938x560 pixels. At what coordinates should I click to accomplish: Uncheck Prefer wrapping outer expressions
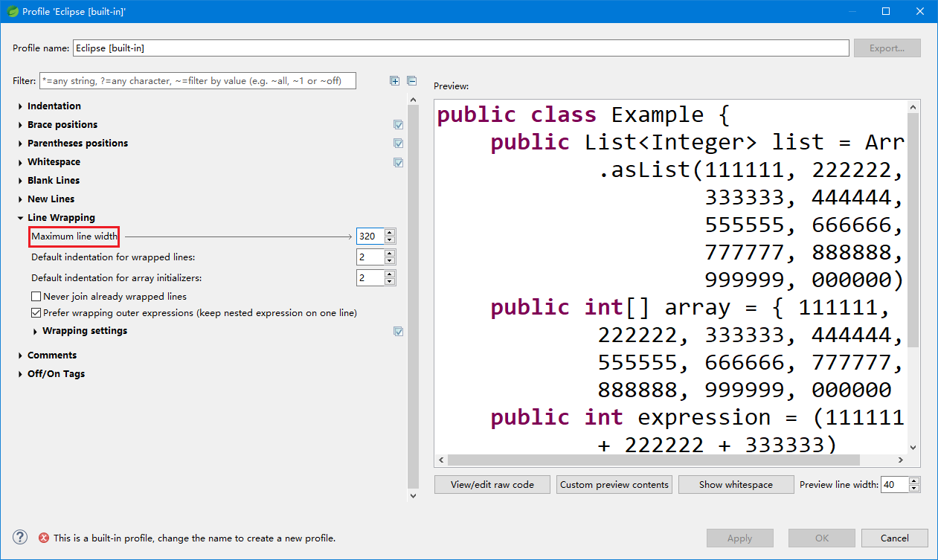tap(36, 313)
